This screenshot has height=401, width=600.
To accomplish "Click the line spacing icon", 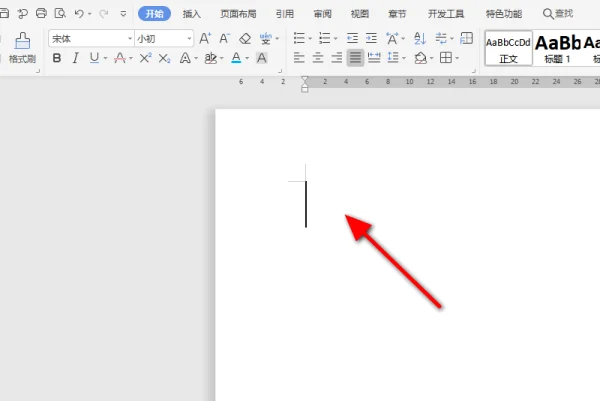I will (x=393, y=58).
